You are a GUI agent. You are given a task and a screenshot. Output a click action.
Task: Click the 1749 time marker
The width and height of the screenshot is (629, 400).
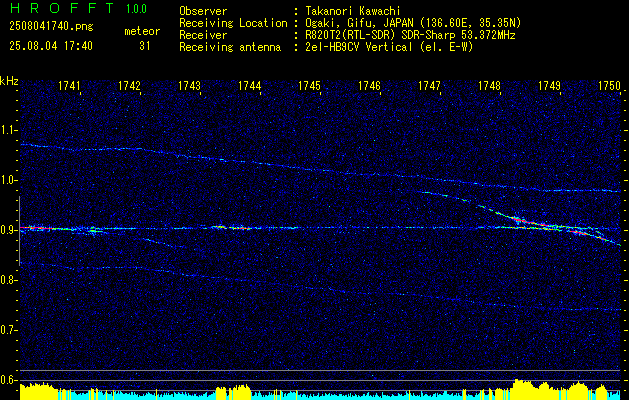click(549, 86)
